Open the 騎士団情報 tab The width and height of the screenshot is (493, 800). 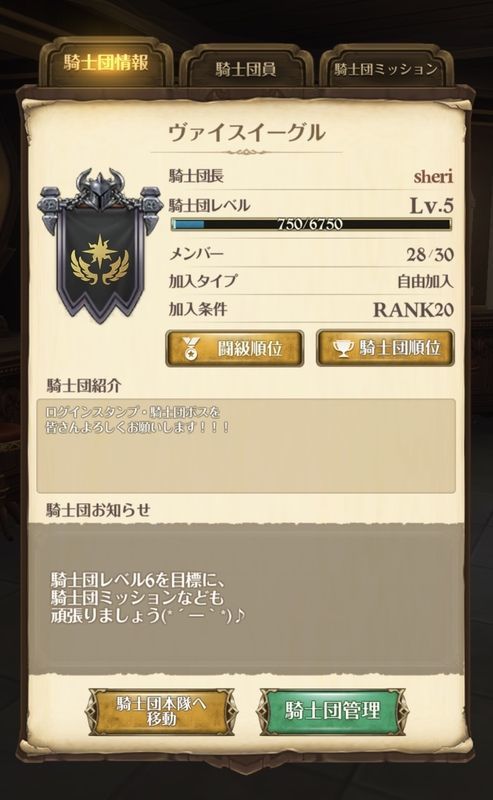pyautogui.click(x=106, y=63)
